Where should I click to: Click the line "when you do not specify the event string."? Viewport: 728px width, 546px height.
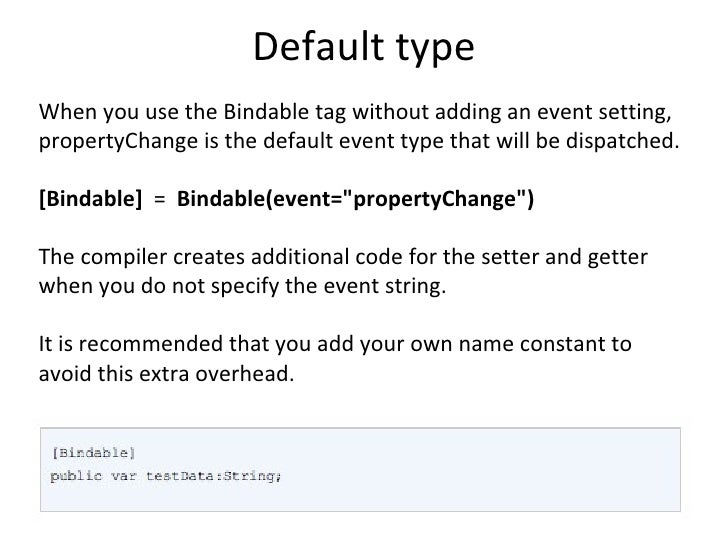243,286
